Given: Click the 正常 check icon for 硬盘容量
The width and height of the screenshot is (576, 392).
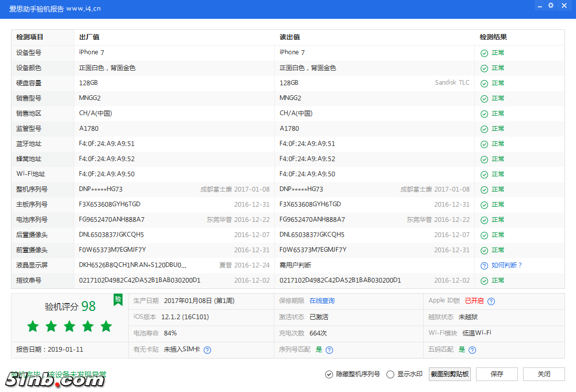Looking at the screenshot, I should pos(483,83).
